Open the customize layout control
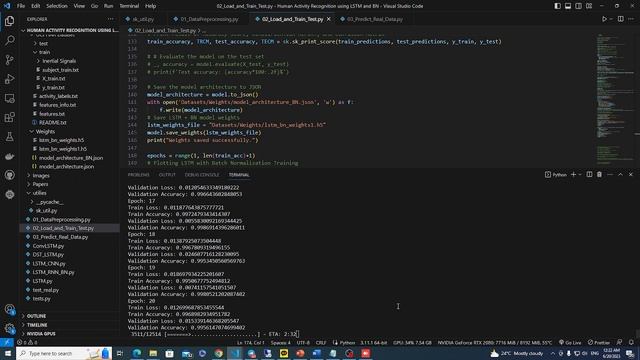640x360 pixels. 589,6
